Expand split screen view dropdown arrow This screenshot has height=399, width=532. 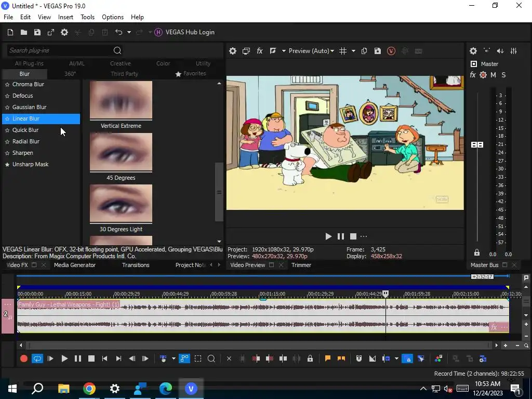coord(284,51)
